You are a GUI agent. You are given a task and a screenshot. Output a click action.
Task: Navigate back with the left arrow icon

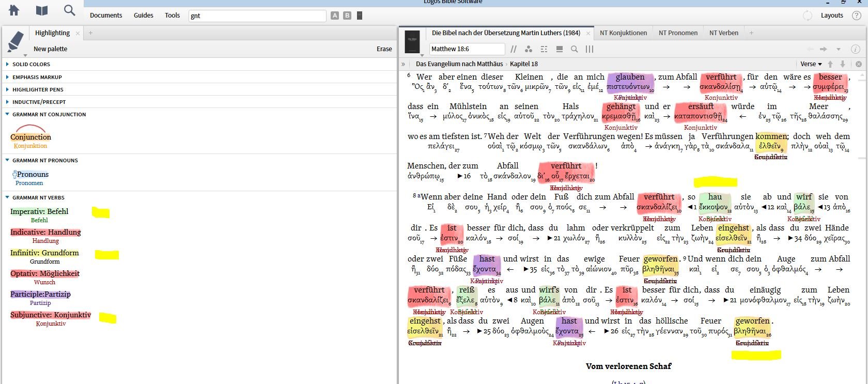pos(810,49)
